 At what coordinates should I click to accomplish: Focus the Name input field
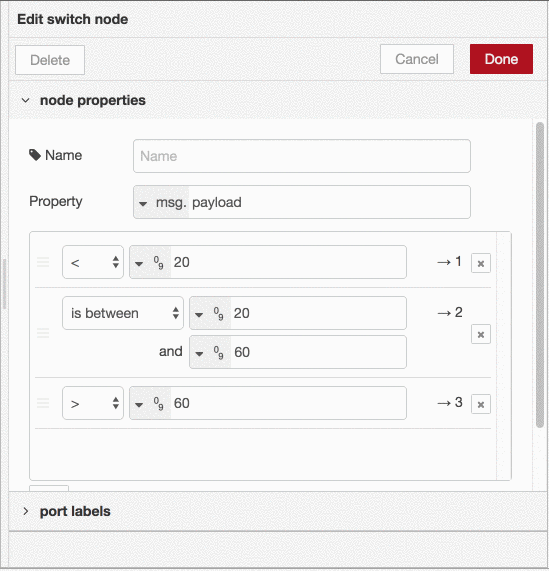[x=302, y=156]
